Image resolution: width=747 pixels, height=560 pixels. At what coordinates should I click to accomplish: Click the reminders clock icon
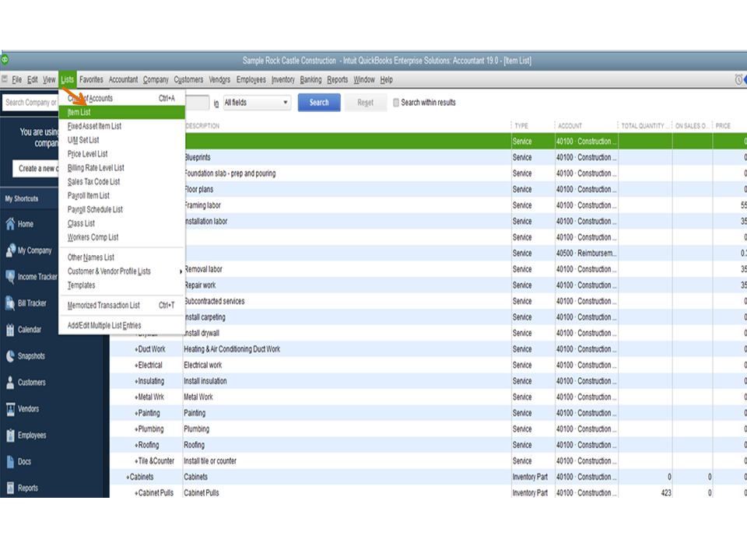(x=738, y=79)
